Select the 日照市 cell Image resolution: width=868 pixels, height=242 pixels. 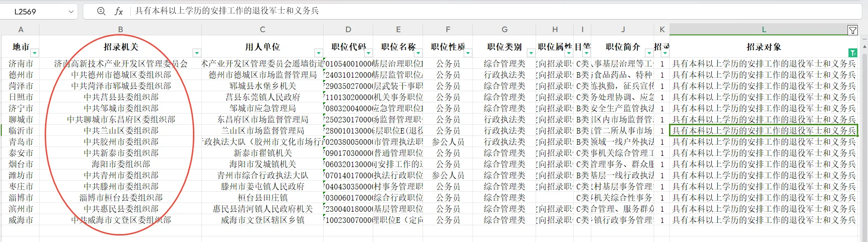[20, 97]
